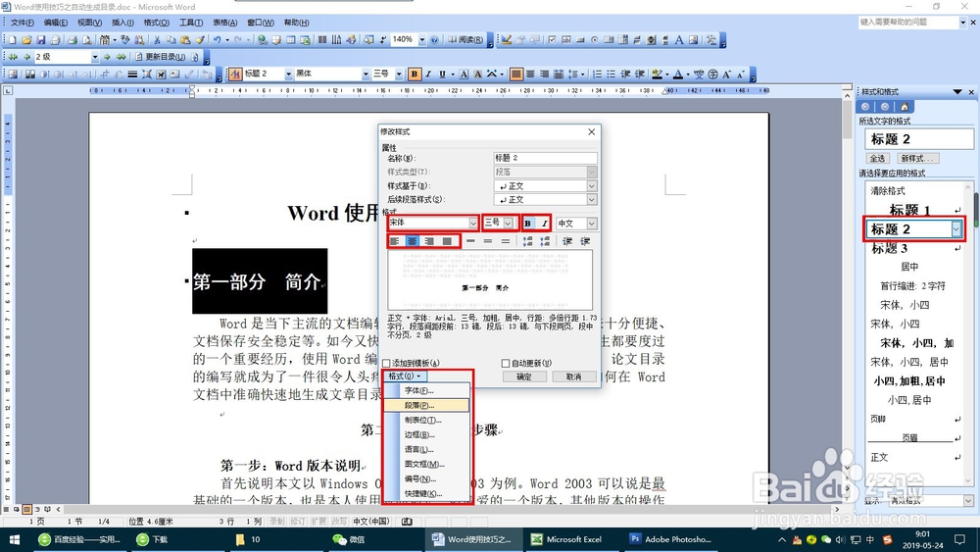Click the 阅读(R) reading layout button
This screenshot has height=552, width=980.
pos(465,40)
